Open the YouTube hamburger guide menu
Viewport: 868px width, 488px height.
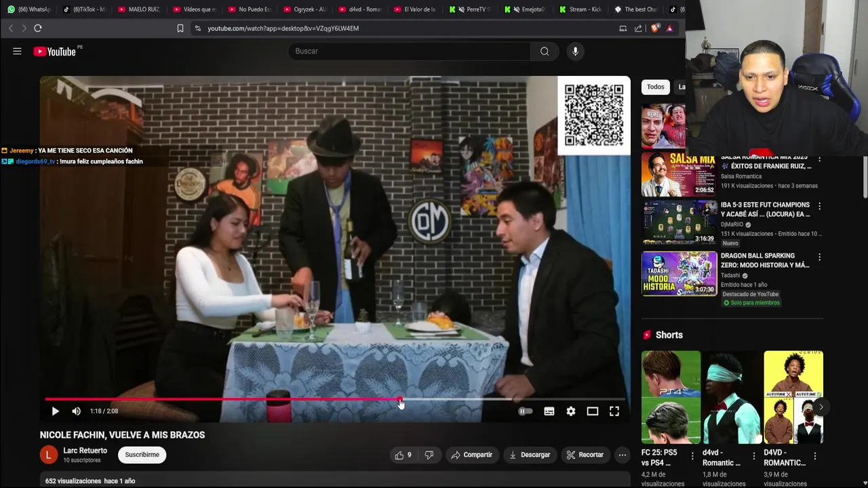click(x=17, y=51)
